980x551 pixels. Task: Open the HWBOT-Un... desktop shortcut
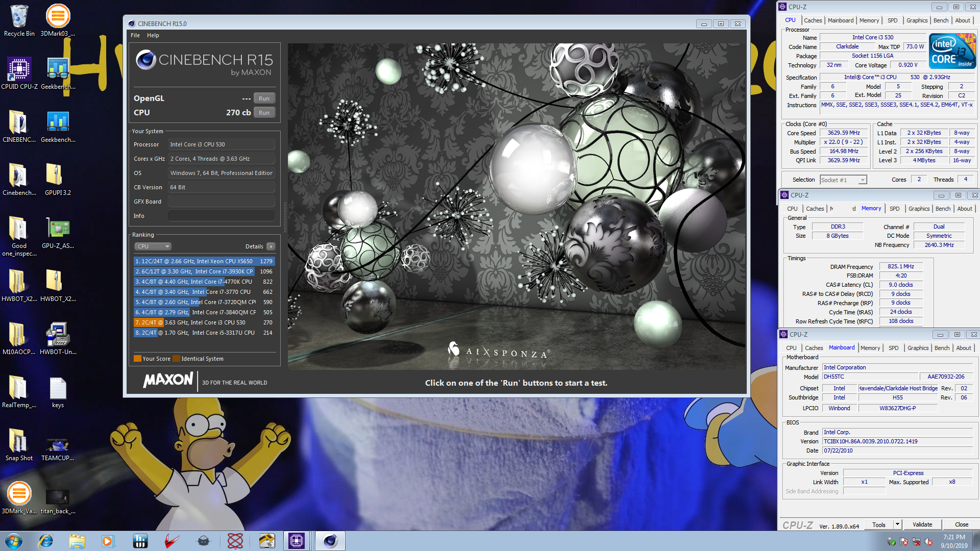pos(58,339)
